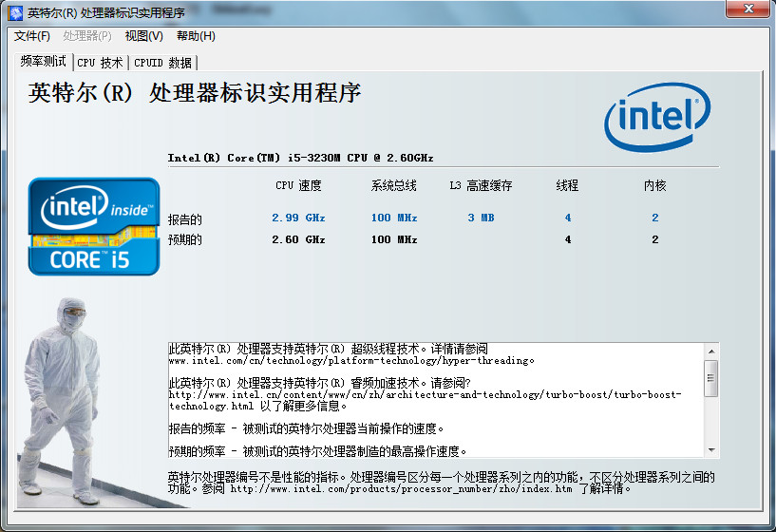Click the 超级线程技术 description line
776x532 pixels.
coord(328,349)
